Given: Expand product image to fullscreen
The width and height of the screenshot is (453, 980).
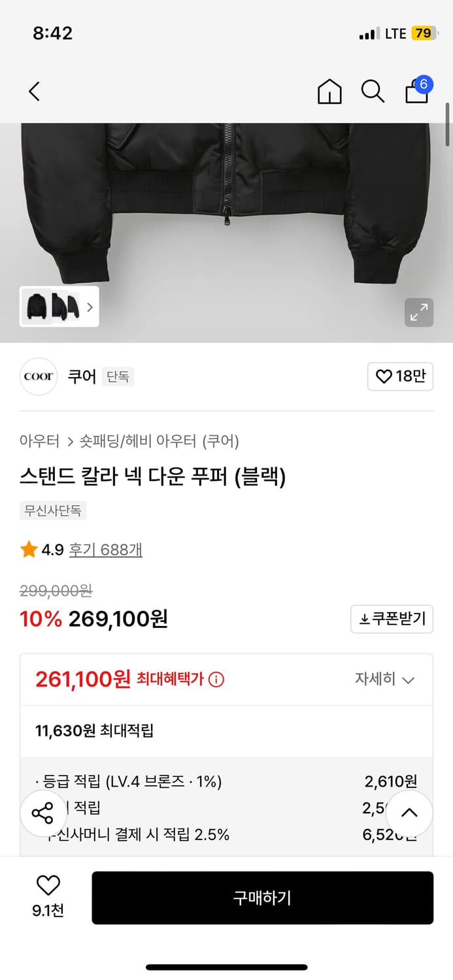Looking at the screenshot, I should point(419,312).
